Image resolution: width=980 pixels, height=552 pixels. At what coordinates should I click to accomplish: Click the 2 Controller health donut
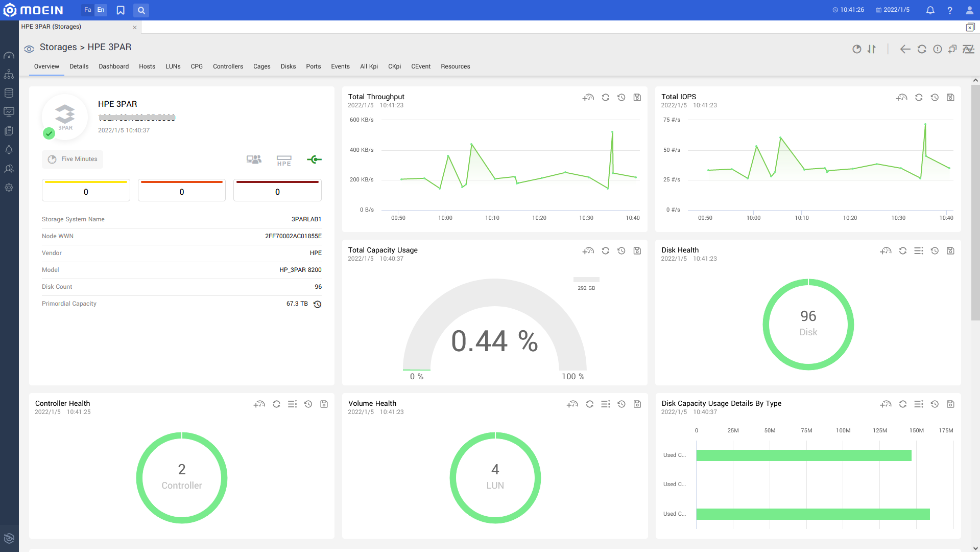[182, 477]
